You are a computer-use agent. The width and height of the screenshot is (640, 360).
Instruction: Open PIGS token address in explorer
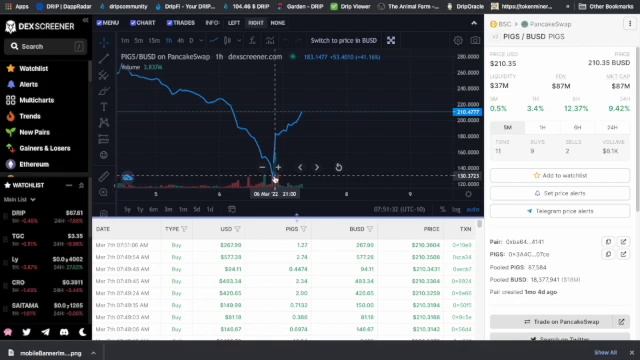point(623,254)
